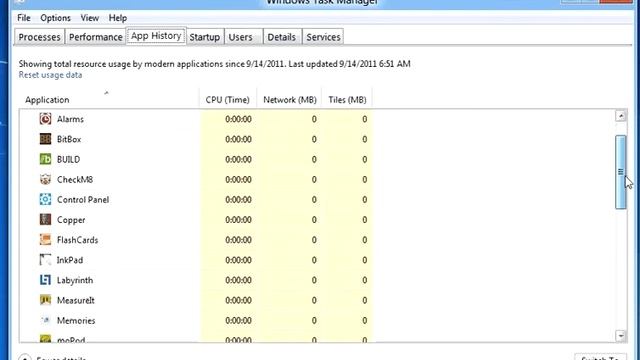The height and width of the screenshot is (360, 640).
Task: Click the FlashCards app icon
Action: coord(45,240)
